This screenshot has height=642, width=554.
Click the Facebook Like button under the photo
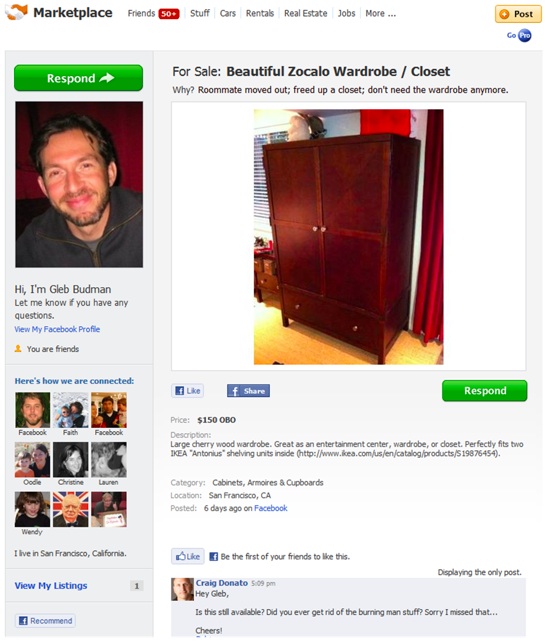click(x=188, y=391)
